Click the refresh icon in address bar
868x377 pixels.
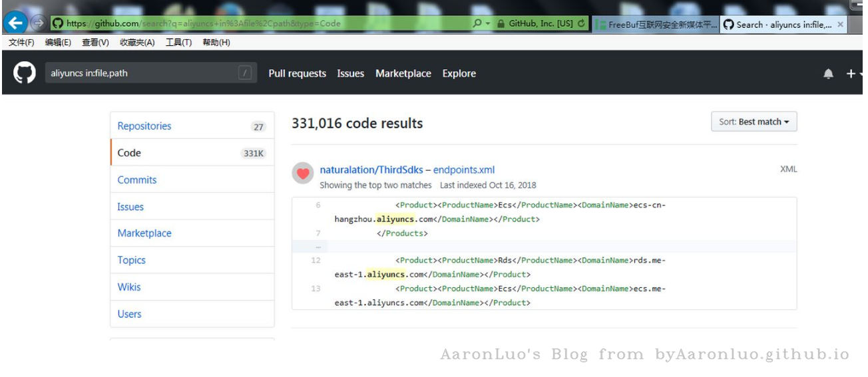point(582,23)
